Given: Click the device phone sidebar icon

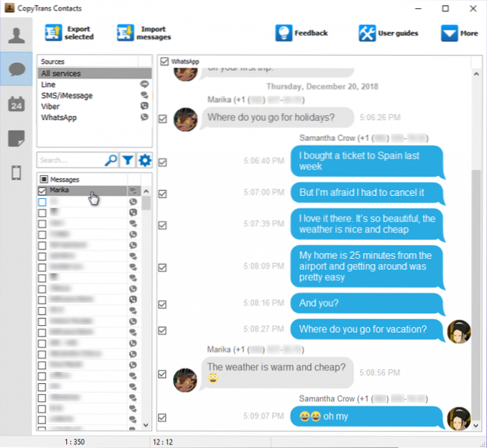Looking at the screenshot, I should tap(16, 172).
